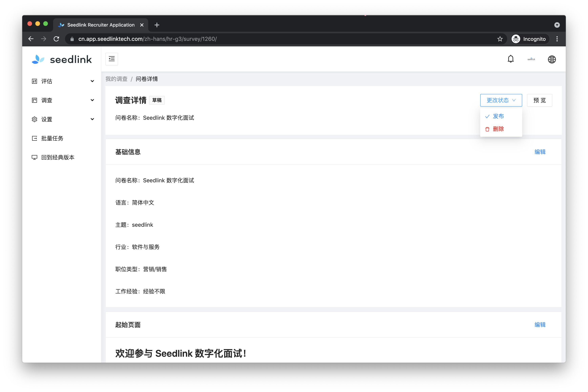Screen dimensions: 588x392
Task: Open a new browser tab
Action: tap(157, 25)
